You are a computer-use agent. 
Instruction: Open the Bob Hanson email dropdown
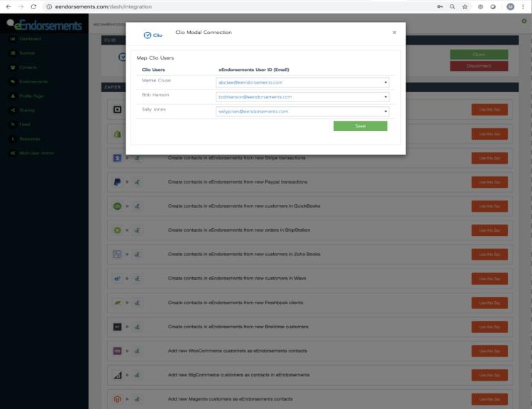(x=302, y=97)
